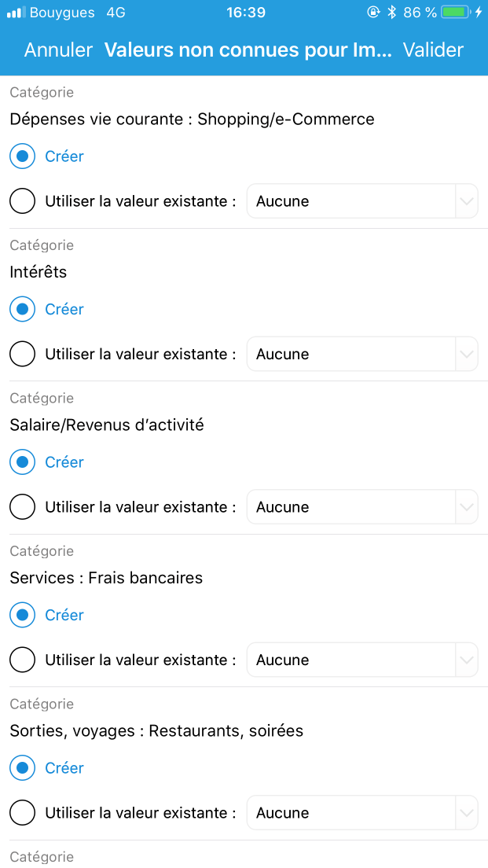The width and height of the screenshot is (488, 868).
Task: Tap the Sorties, voyages : Restaurants, soirées label
Action: [x=156, y=730]
